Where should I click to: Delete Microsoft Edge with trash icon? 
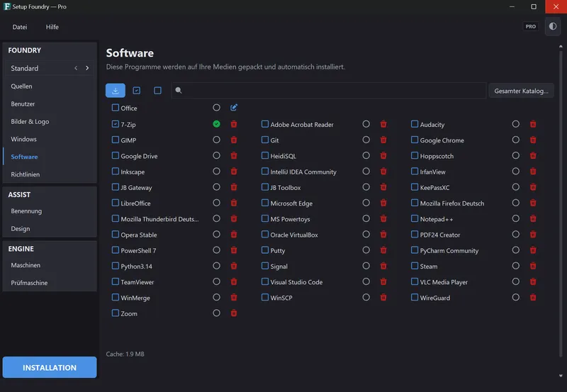[383, 203]
